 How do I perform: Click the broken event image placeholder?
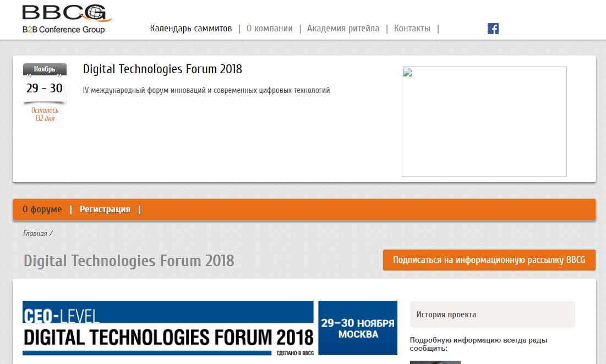click(x=484, y=122)
